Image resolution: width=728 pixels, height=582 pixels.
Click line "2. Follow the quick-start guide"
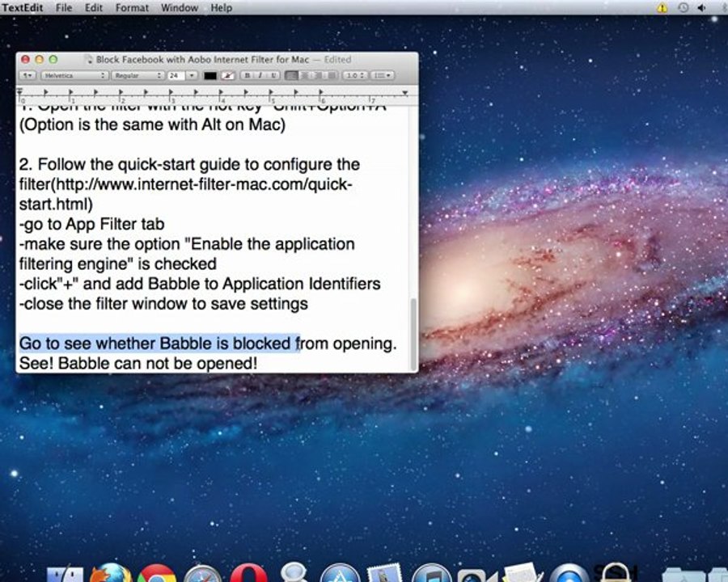(x=189, y=165)
